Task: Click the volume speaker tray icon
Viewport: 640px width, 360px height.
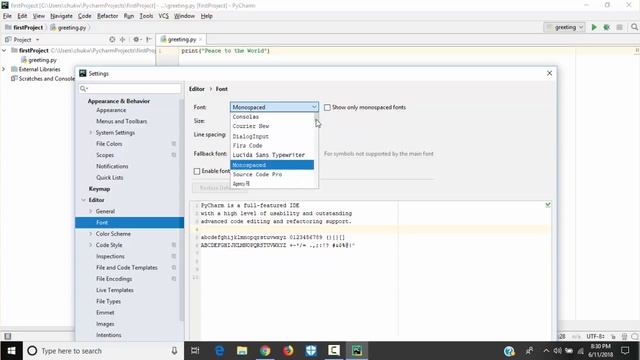Action: 557,351
